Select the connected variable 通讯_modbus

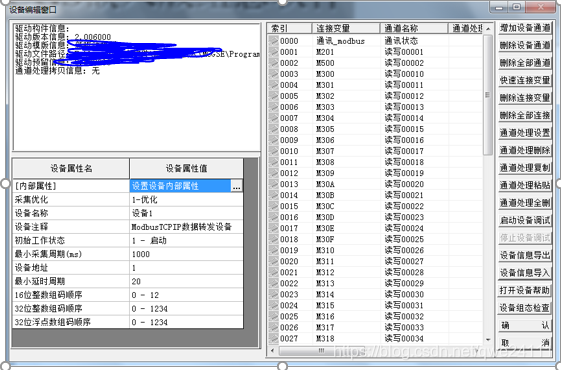[340, 41]
